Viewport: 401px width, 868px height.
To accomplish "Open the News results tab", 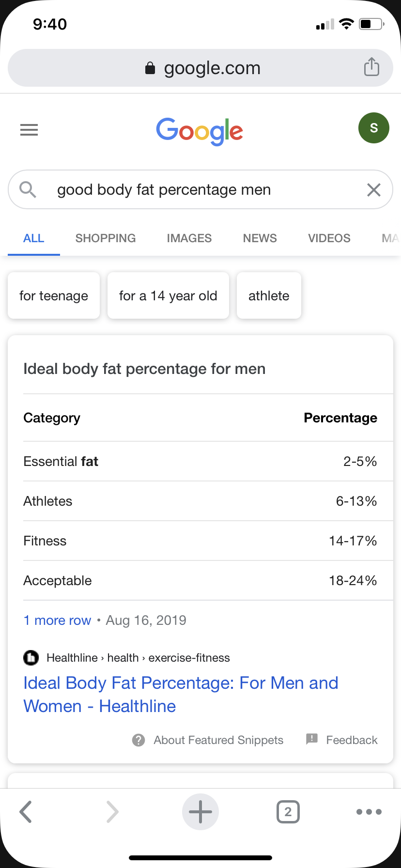I will click(x=260, y=238).
